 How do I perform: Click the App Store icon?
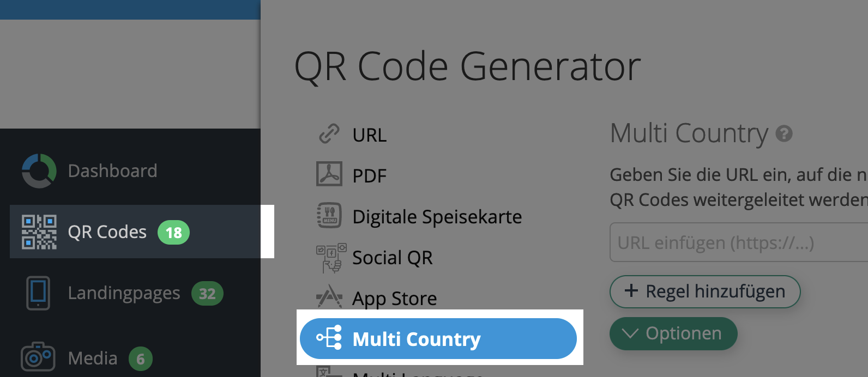pyautogui.click(x=328, y=297)
